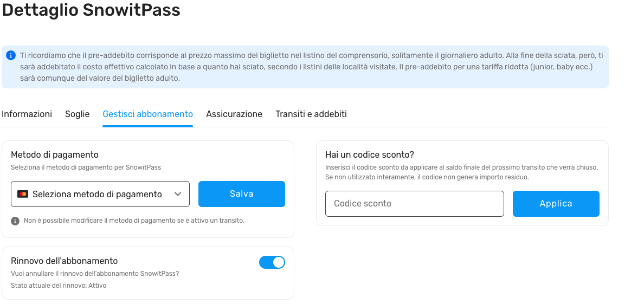Click the info icon beside the payment method note

[15, 221]
